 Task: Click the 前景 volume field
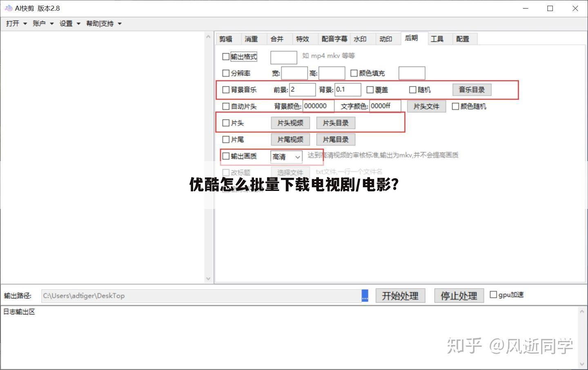(303, 90)
